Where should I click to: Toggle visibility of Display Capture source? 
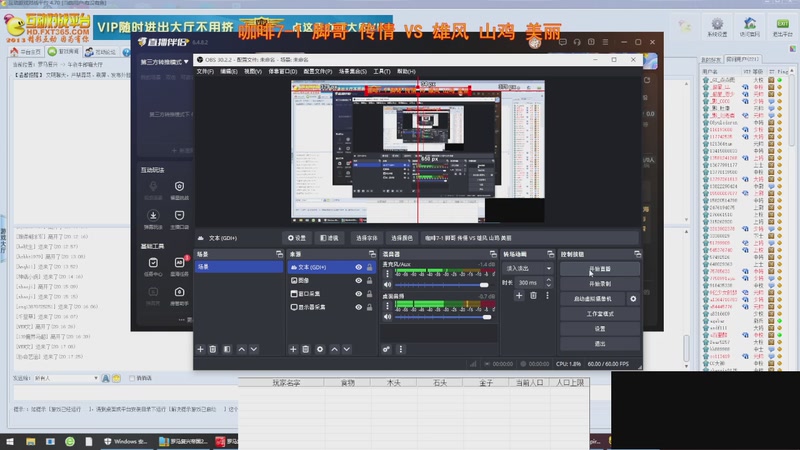[359, 307]
